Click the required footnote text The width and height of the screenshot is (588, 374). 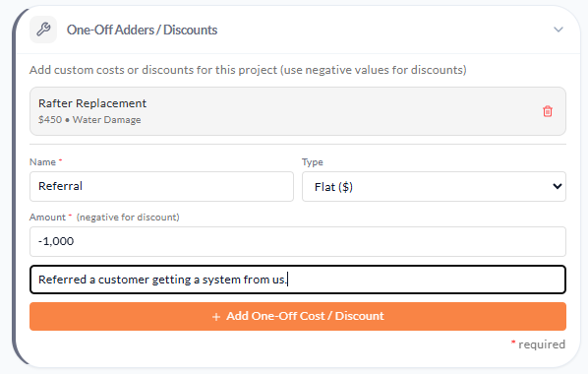(x=542, y=344)
